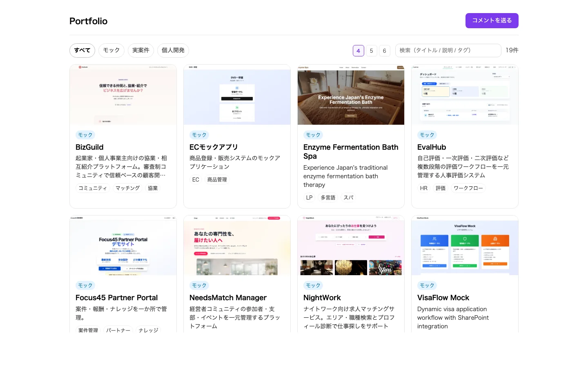Select the モック filter tab
This screenshot has height=368, width=588.
tap(111, 50)
